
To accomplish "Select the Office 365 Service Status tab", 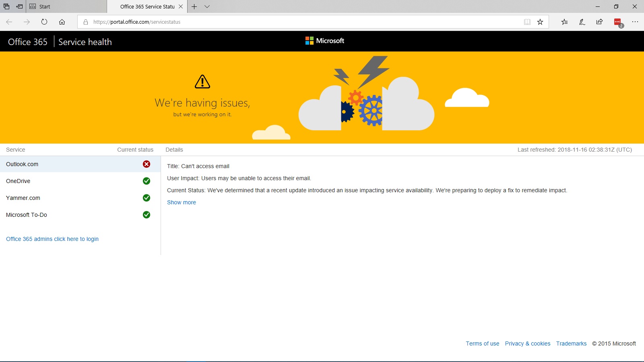I will tap(147, 6).
